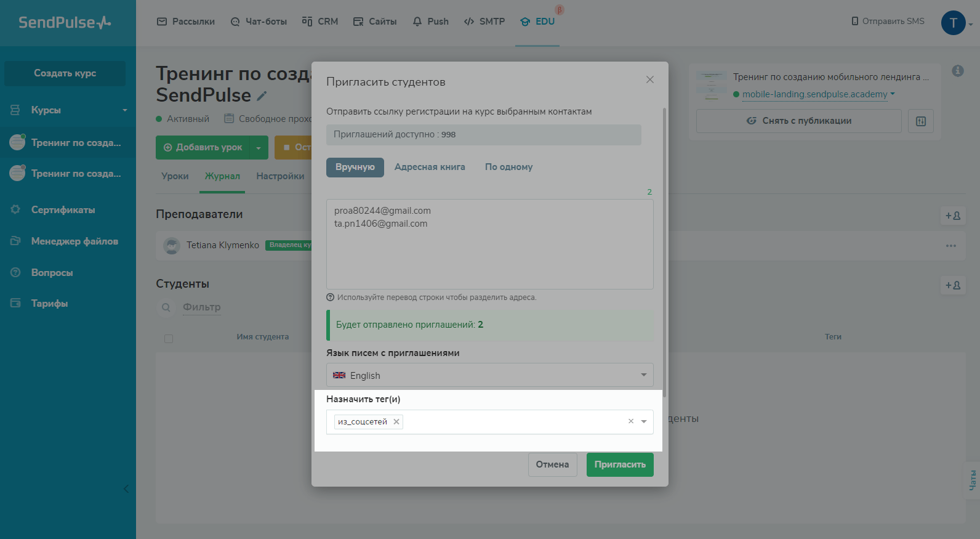The image size is (980, 539).
Task: Open the info icon at top right
Action: coord(958,71)
